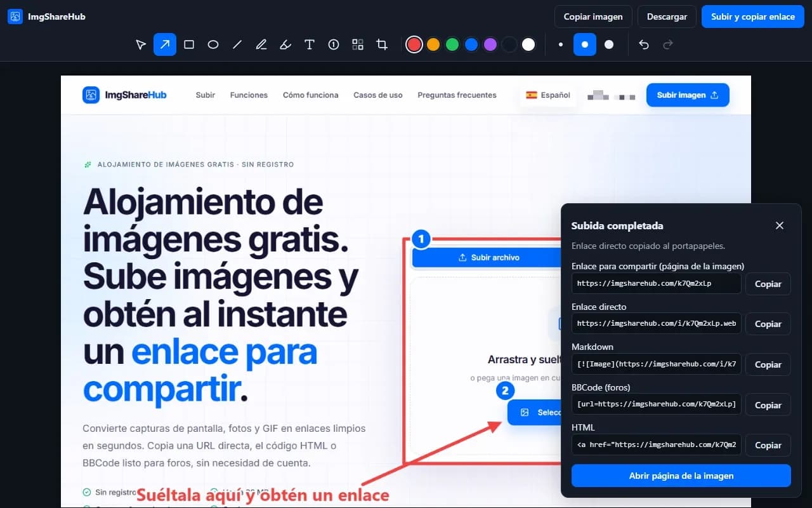Undo the last annotation
Image resolution: width=812 pixels, height=508 pixels.
(x=644, y=44)
